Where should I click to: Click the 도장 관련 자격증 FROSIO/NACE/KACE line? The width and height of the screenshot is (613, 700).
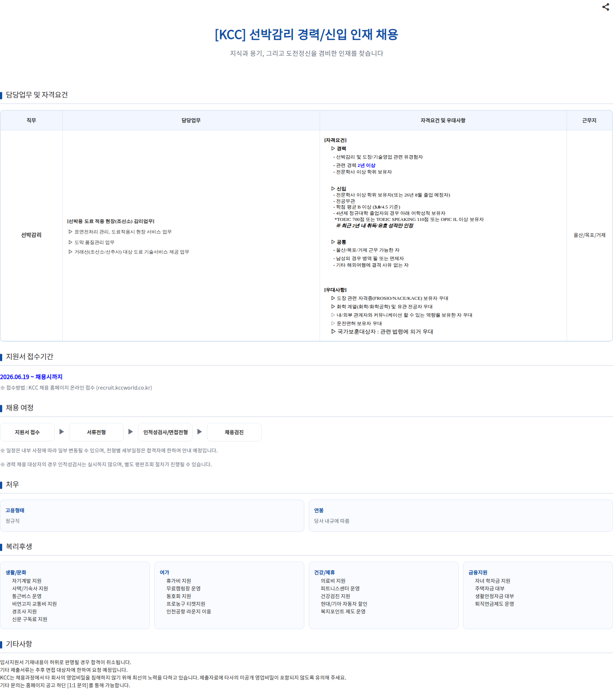coord(390,298)
